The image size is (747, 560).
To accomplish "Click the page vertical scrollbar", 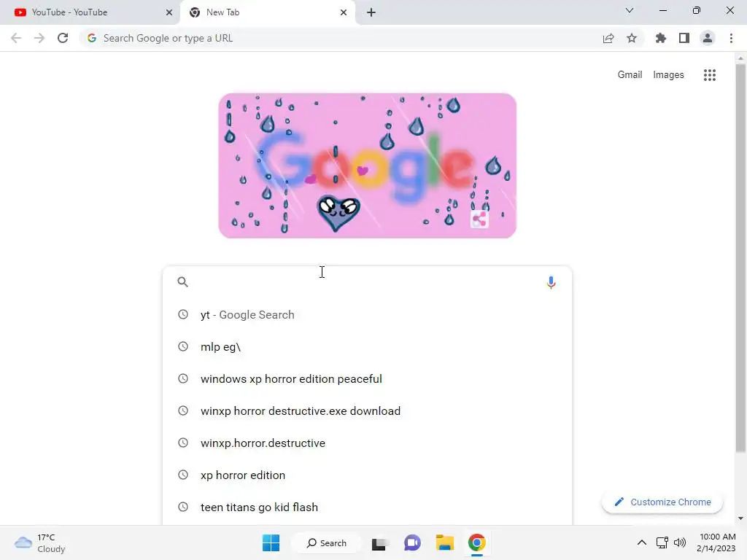I will [740, 257].
